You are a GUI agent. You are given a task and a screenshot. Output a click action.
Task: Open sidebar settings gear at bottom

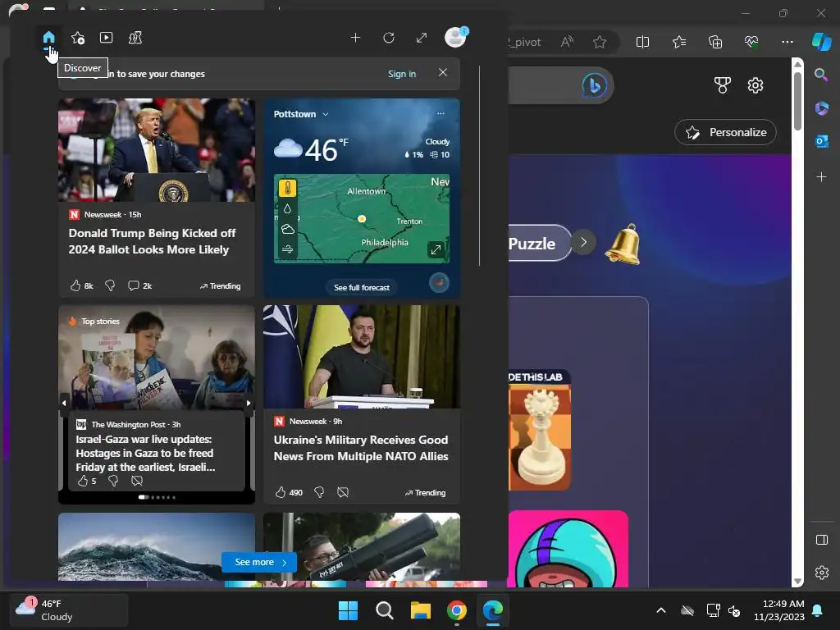[x=822, y=573]
